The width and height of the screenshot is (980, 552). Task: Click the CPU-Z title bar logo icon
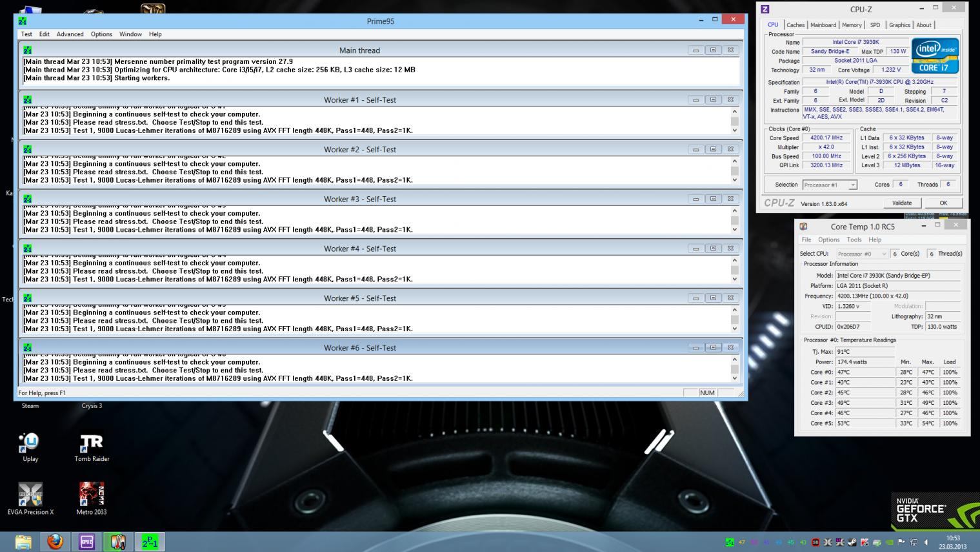(765, 9)
